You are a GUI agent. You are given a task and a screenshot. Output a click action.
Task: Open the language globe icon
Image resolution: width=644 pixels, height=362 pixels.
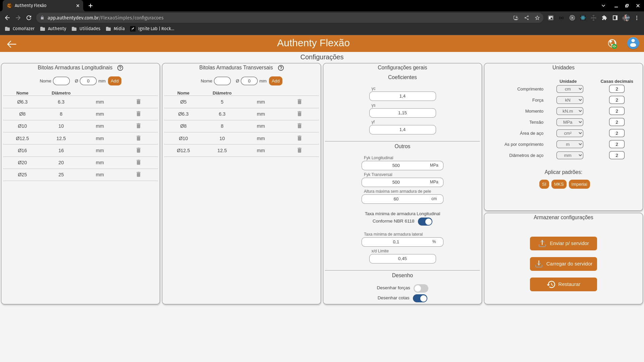click(x=612, y=43)
